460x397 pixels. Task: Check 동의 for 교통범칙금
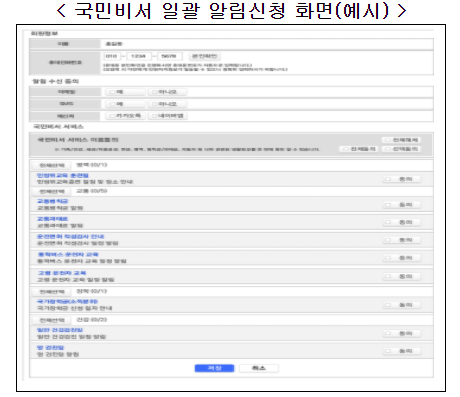tap(401, 205)
